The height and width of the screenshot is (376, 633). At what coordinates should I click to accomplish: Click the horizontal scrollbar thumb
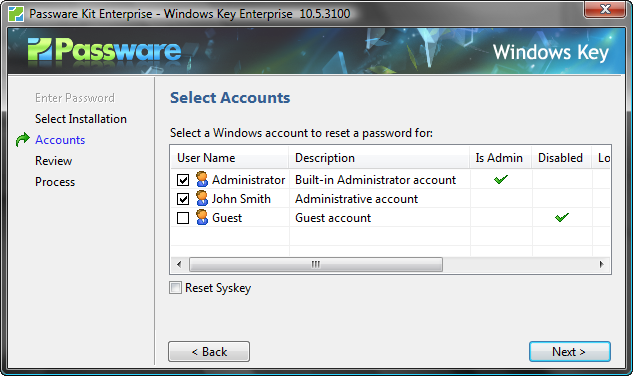316,265
